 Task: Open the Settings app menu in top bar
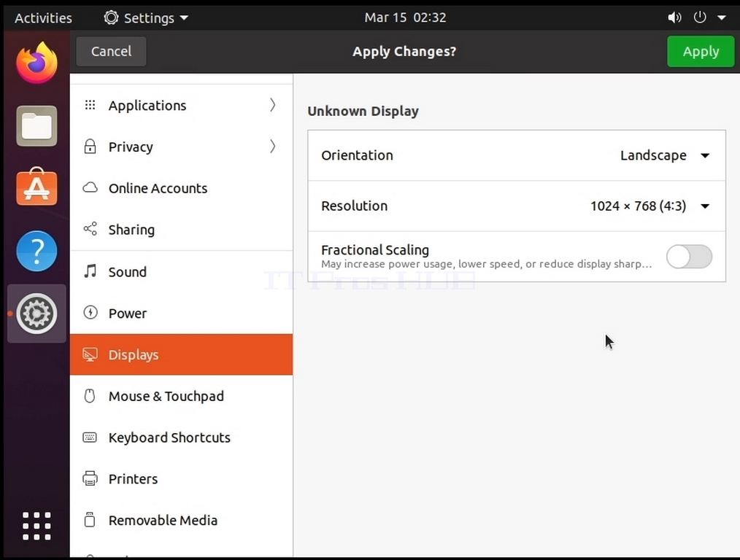click(146, 18)
